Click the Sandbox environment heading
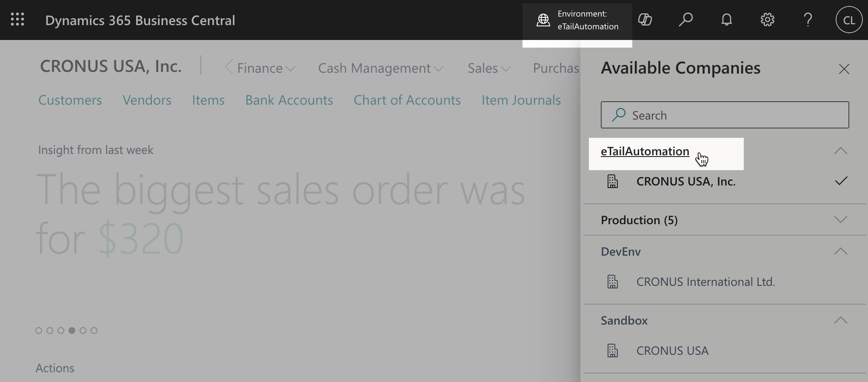Image resolution: width=868 pixels, height=382 pixels. pos(624,321)
